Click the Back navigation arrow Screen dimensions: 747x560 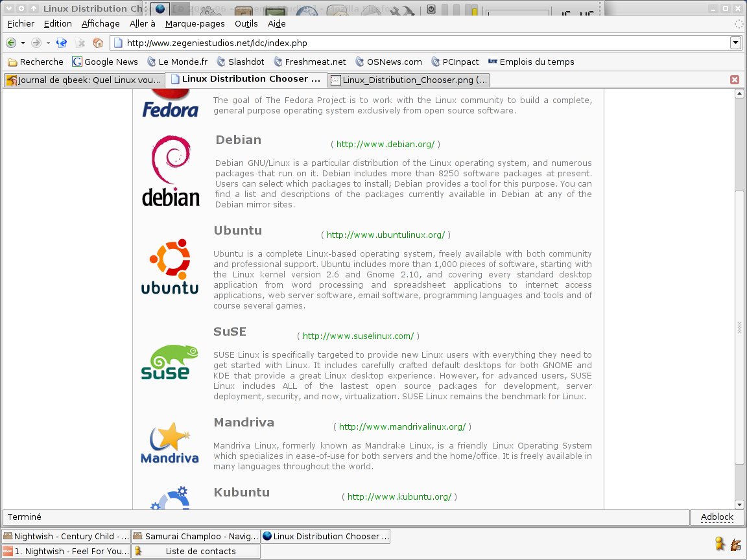click(x=11, y=43)
